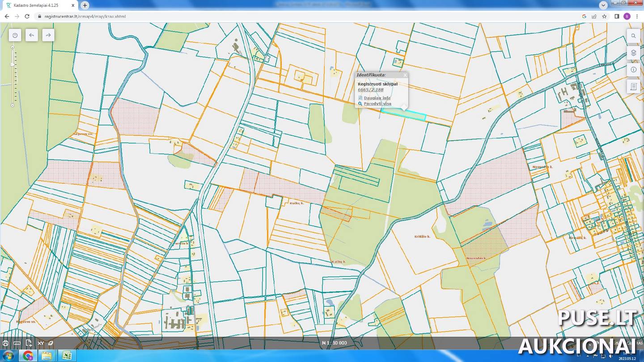This screenshot has width=644, height=362.
Task: Open the map search tool
Action: click(633, 36)
